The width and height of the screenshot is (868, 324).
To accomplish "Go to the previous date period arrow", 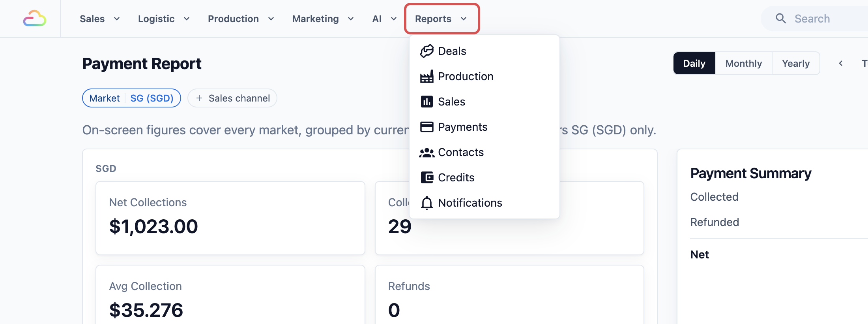I will click(x=841, y=63).
